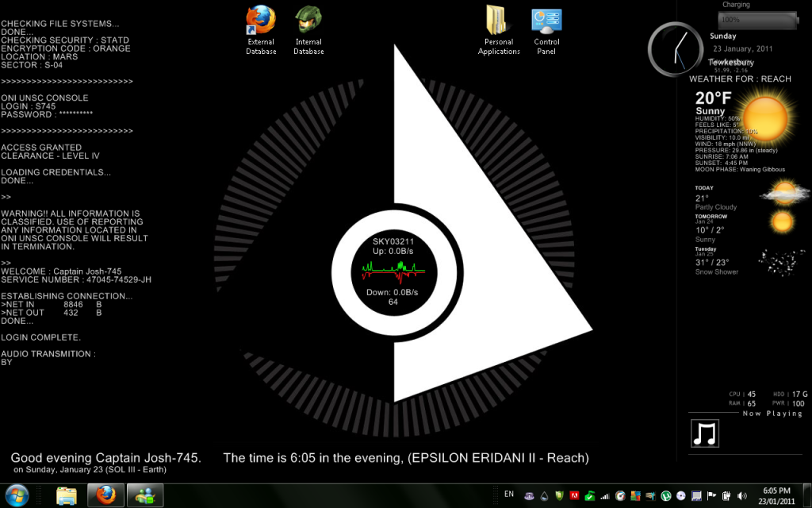Click the green shield tray icon

[559, 495]
